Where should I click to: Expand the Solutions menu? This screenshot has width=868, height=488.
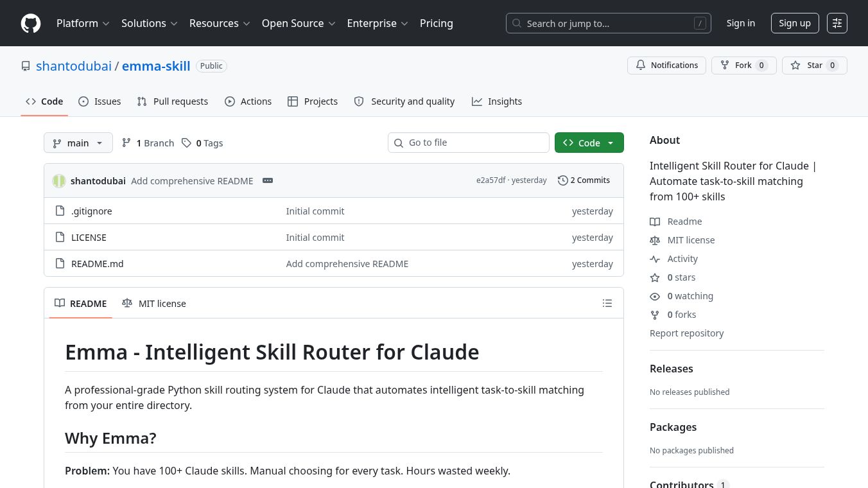[x=149, y=23]
